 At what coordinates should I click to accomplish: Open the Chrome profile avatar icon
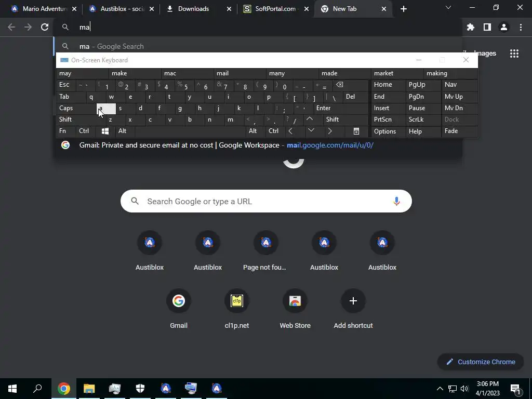point(504,27)
